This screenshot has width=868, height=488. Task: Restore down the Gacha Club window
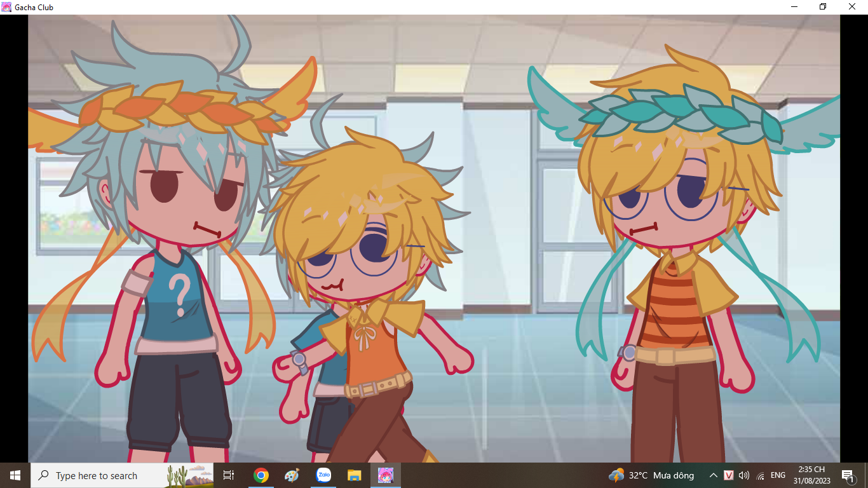(x=823, y=7)
